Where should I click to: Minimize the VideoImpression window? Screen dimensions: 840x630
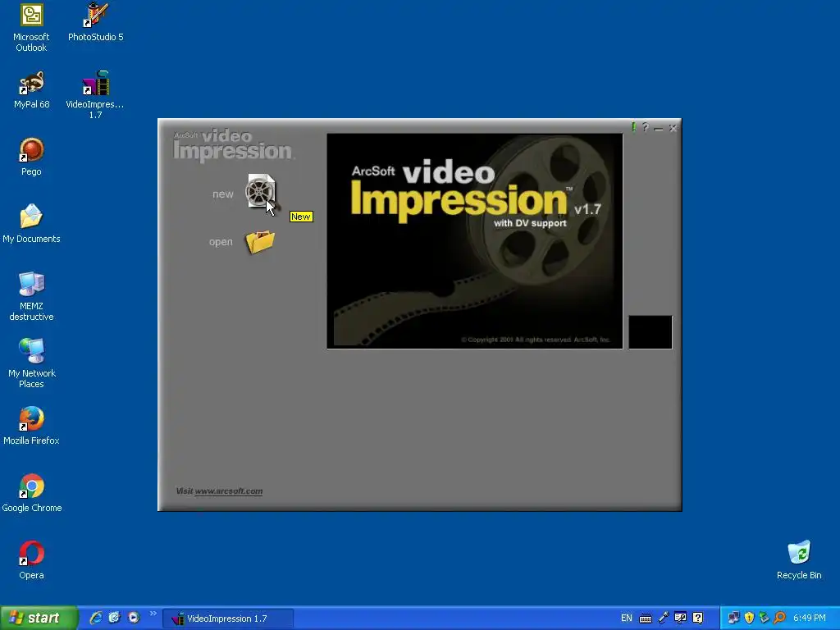(659, 129)
